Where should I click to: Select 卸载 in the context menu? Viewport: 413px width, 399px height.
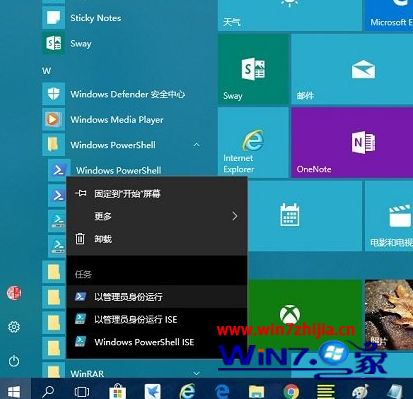coord(157,239)
